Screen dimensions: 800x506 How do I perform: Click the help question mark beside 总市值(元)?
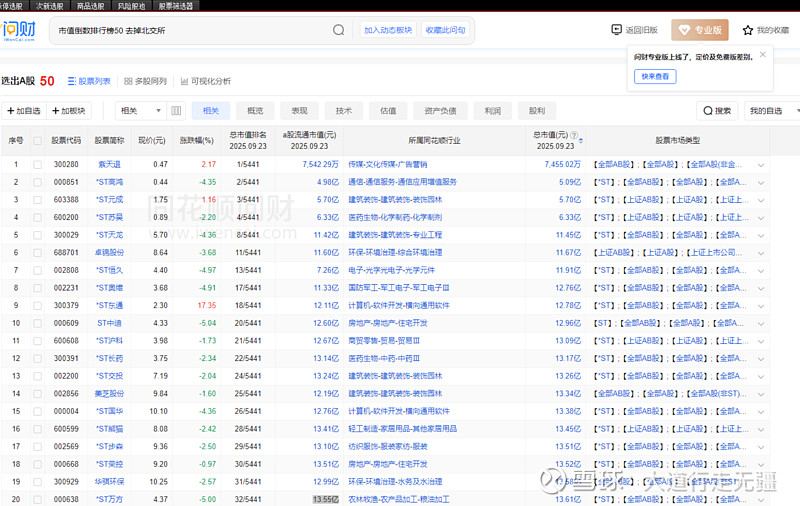[572, 135]
